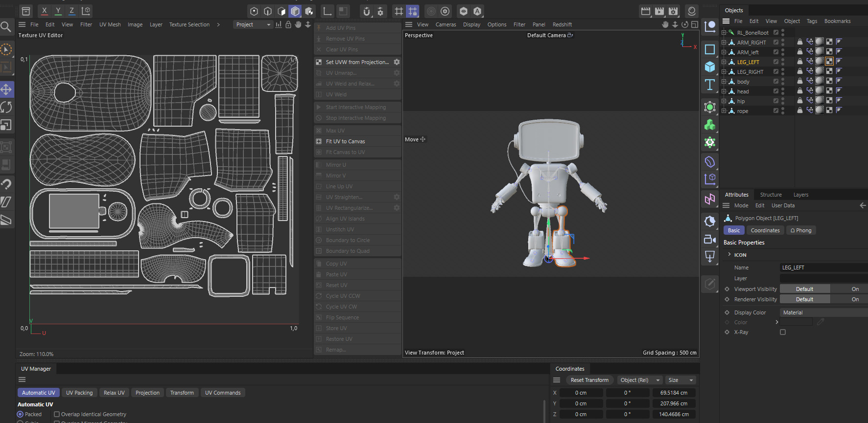This screenshot has height=423, width=868.
Task: Enable the X-Ray checkbox
Action: click(783, 332)
